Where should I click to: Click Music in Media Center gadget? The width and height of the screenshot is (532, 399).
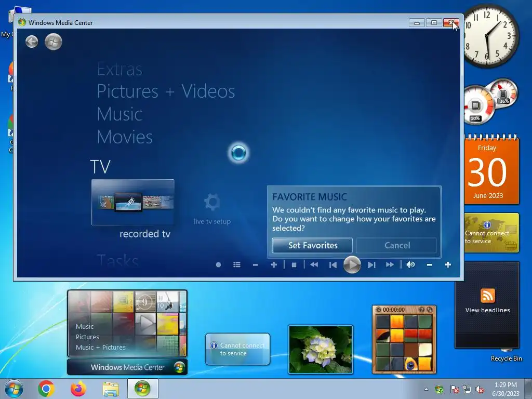click(85, 326)
